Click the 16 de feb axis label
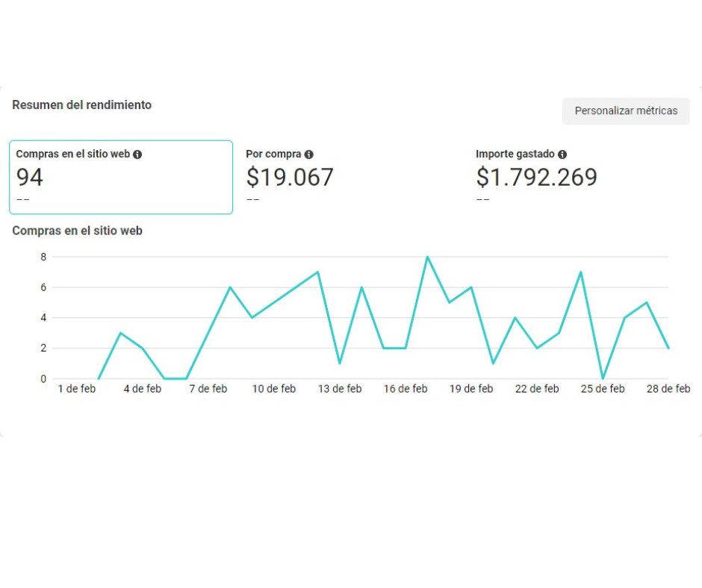Screen dimensions: 702x588 point(406,389)
